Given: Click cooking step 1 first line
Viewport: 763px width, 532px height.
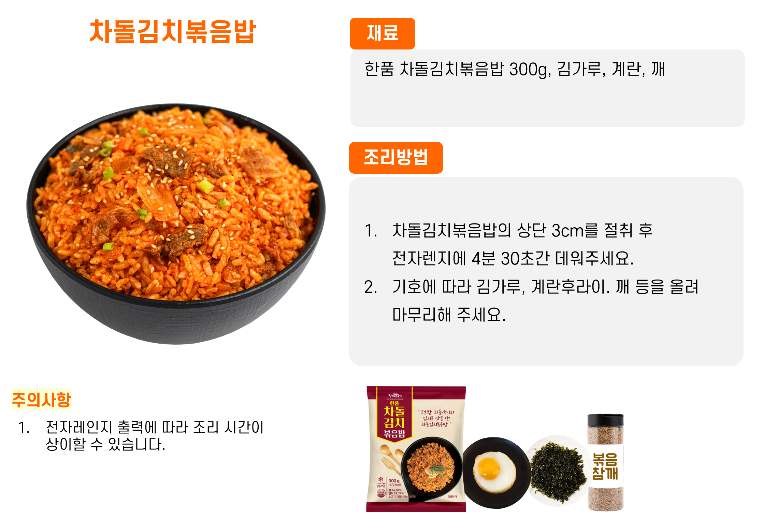Looking at the screenshot, I should 508,230.
